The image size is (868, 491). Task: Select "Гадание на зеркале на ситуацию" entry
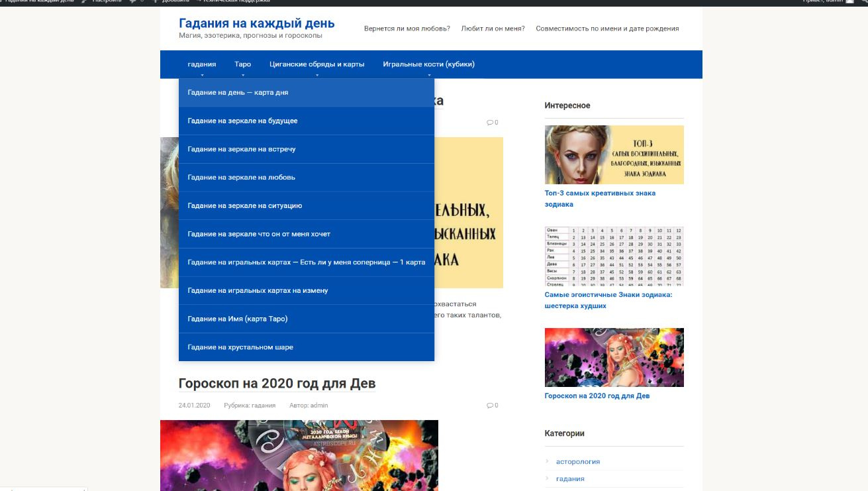point(307,206)
